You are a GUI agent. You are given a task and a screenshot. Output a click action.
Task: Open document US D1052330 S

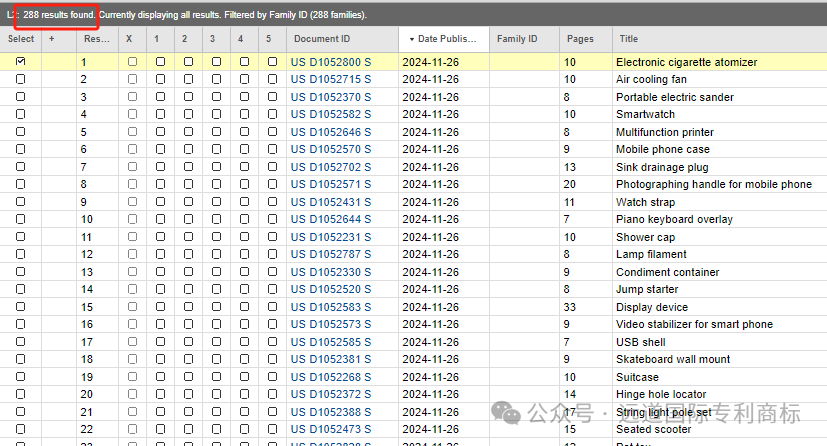pos(331,272)
